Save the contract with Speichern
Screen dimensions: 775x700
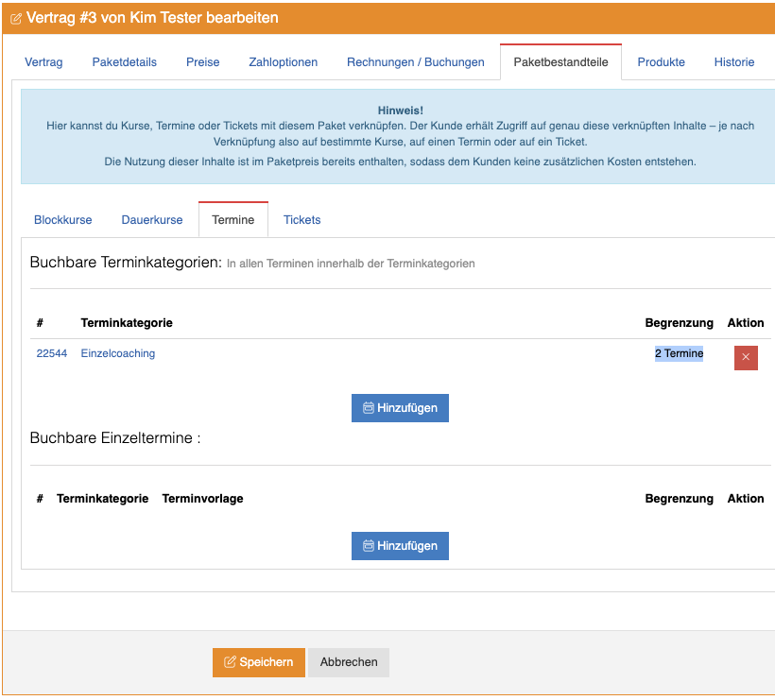[259, 662]
